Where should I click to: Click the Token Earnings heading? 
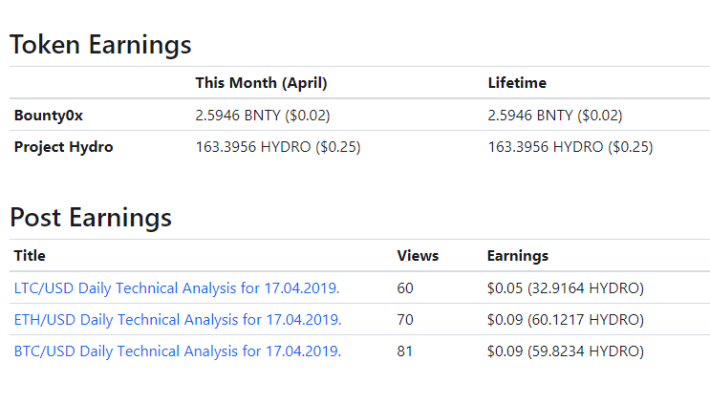click(101, 45)
